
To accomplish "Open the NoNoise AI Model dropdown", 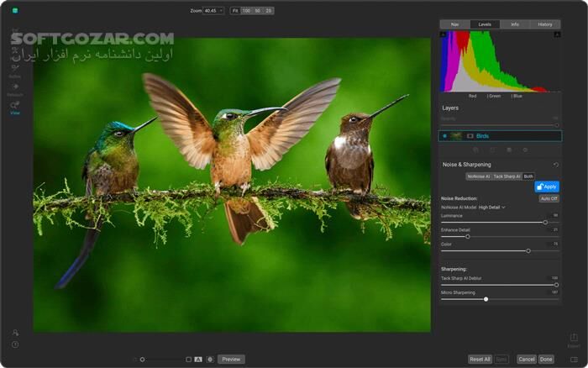I will pos(491,207).
